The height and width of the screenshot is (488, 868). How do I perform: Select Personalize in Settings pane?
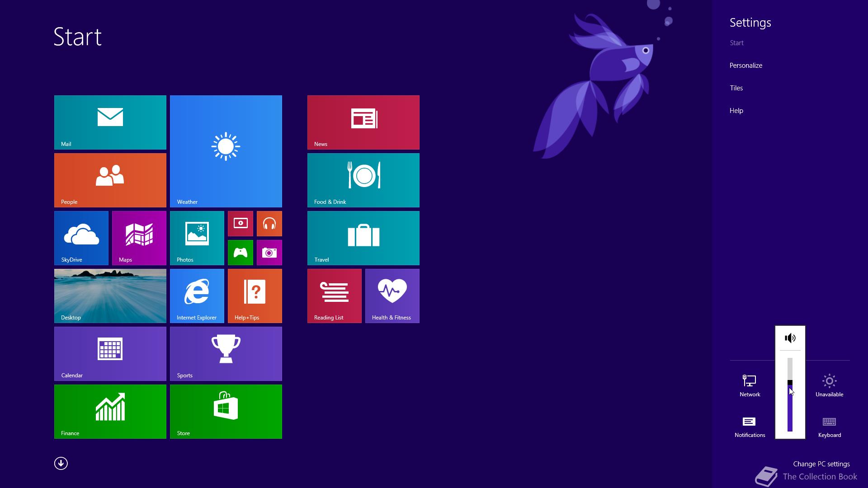[x=746, y=66]
